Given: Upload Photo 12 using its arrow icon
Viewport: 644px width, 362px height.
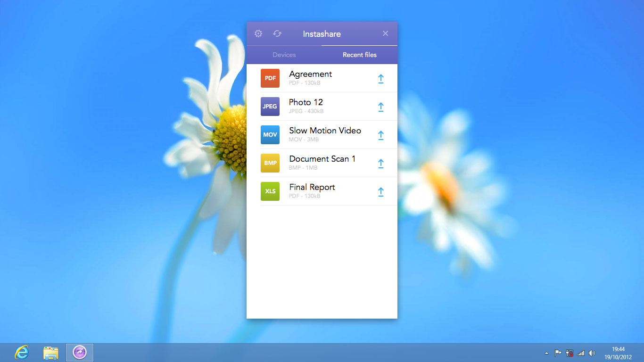Looking at the screenshot, I should (x=381, y=107).
